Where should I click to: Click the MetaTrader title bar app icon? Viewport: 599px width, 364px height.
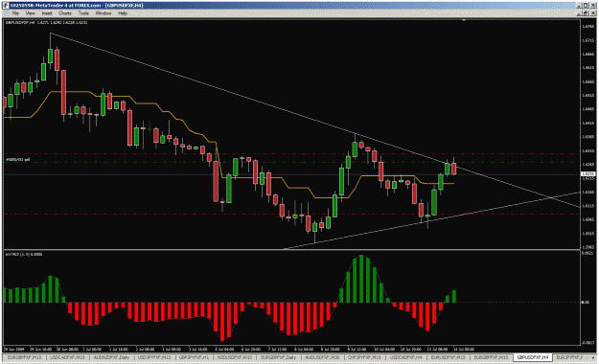click(6, 6)
